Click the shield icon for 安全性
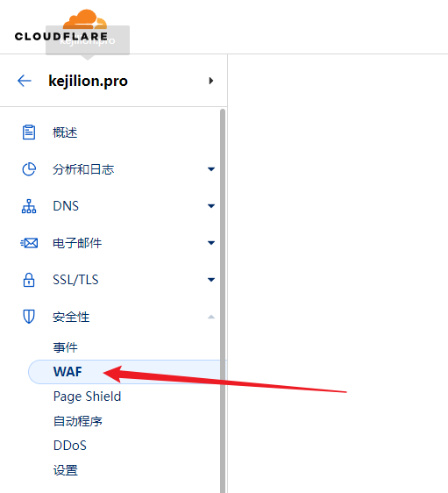The height and width of the screenshot is (493, 448). (29, 317)
